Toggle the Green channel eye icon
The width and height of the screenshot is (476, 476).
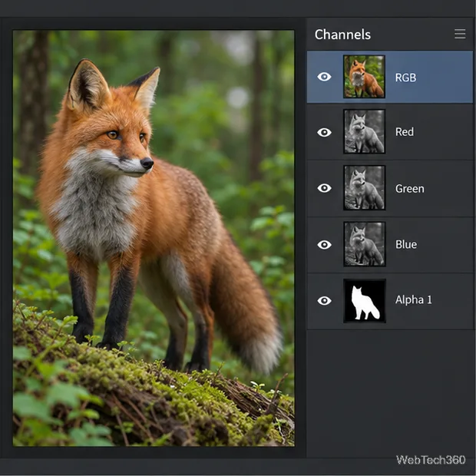point(324,188)
